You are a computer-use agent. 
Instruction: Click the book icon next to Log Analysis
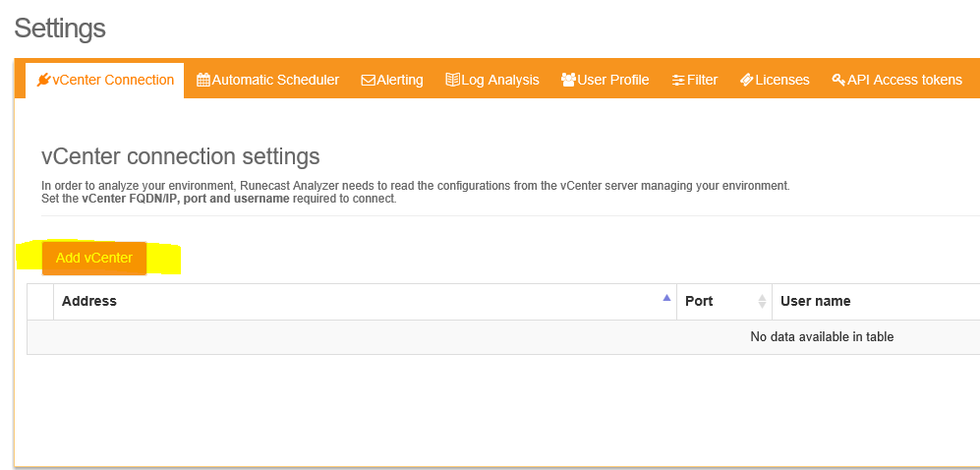[x=452, y=80]
